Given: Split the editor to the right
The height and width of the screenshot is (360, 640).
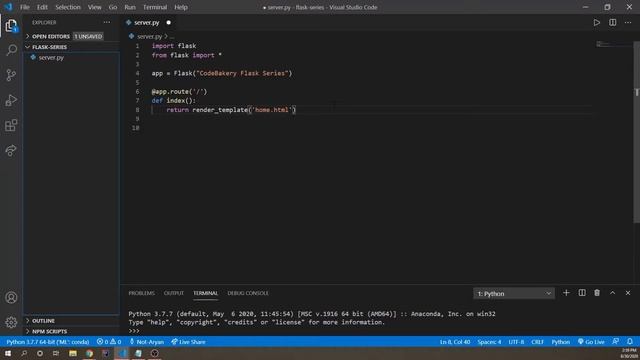Looking at the screenshot, I should (613, 22).
